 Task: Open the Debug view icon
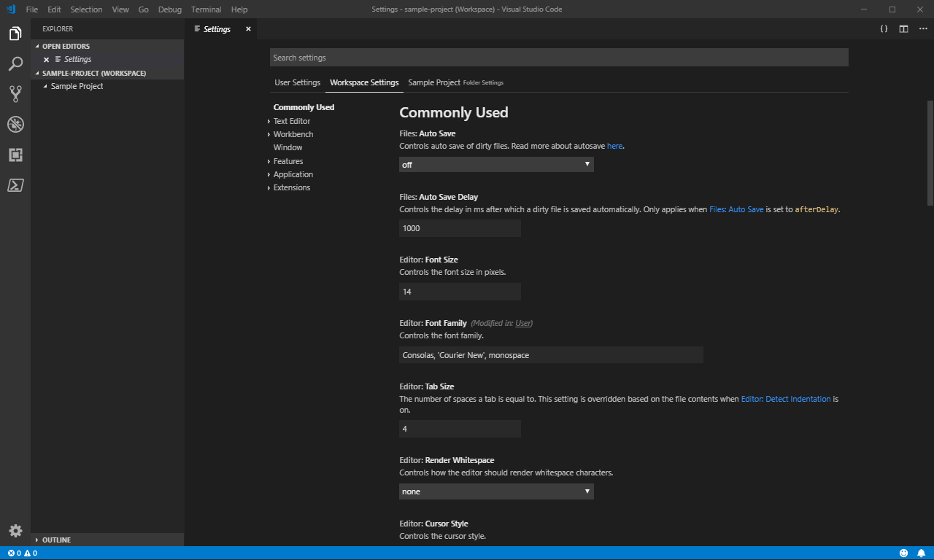15,124
